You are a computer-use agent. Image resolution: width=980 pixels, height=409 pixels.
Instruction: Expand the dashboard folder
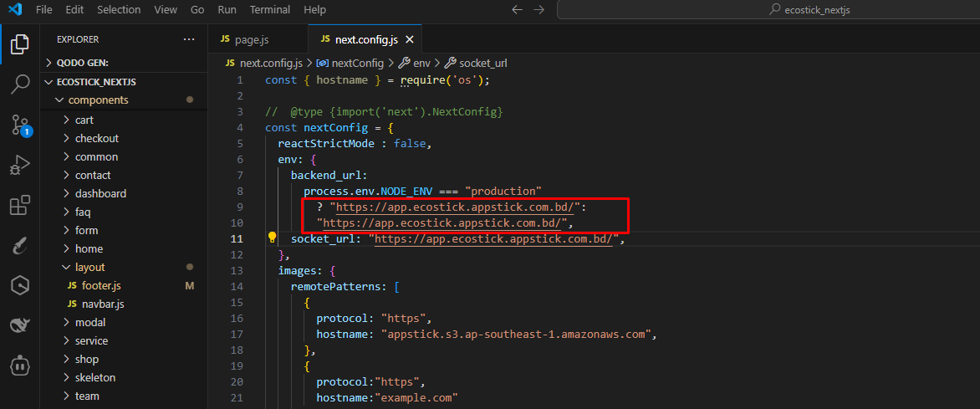pos(123,194)
